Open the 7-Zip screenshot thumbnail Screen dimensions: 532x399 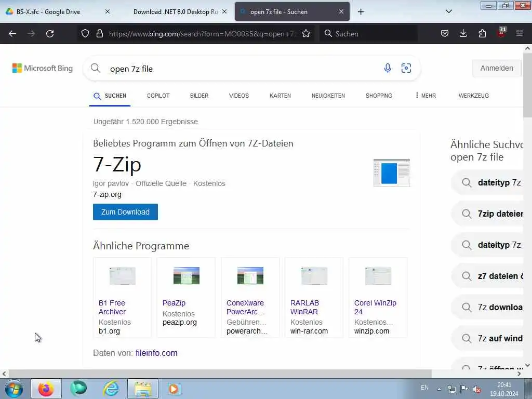point(392,172)
